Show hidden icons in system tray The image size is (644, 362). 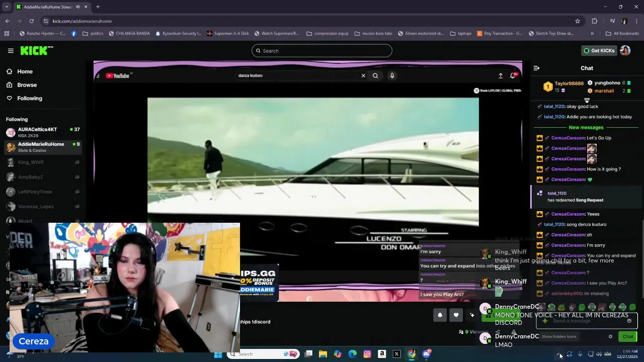(560, 354)
